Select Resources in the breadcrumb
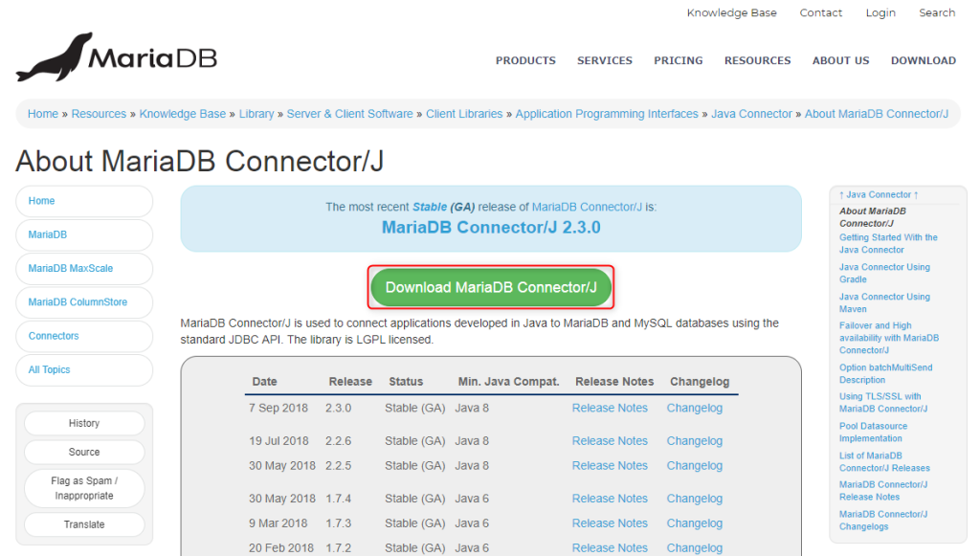Image resolution: width=980 pixels, height=556 pixels. point(99,114)
